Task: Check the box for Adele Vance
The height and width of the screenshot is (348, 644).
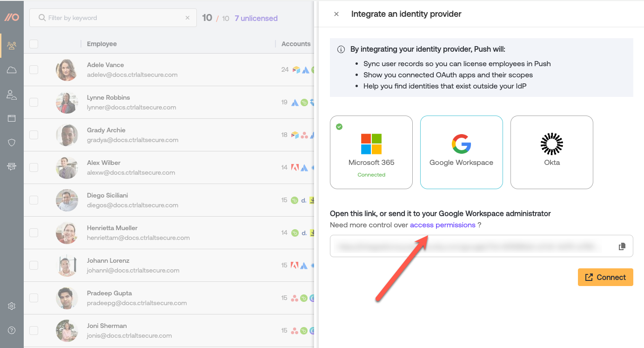Action: 34,70
